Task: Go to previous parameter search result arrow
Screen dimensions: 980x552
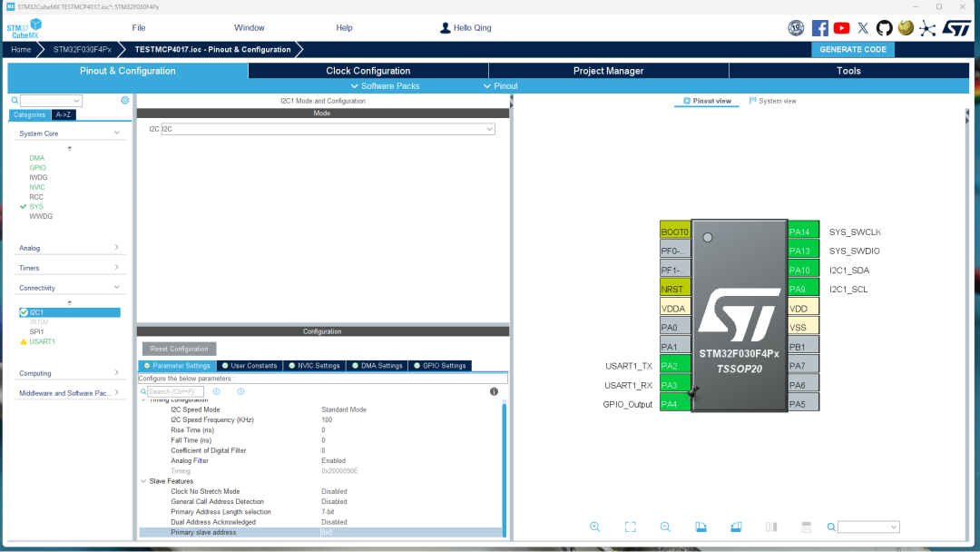Action: pos(216,391)
